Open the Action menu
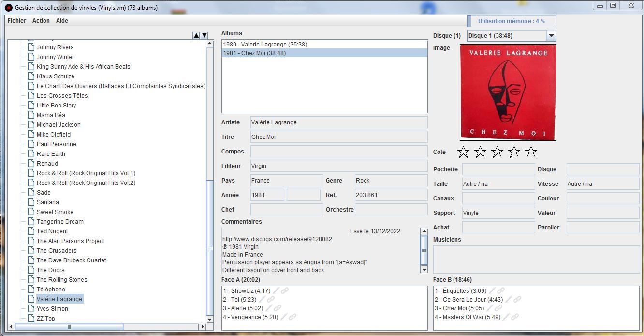 tap(41, 21)
